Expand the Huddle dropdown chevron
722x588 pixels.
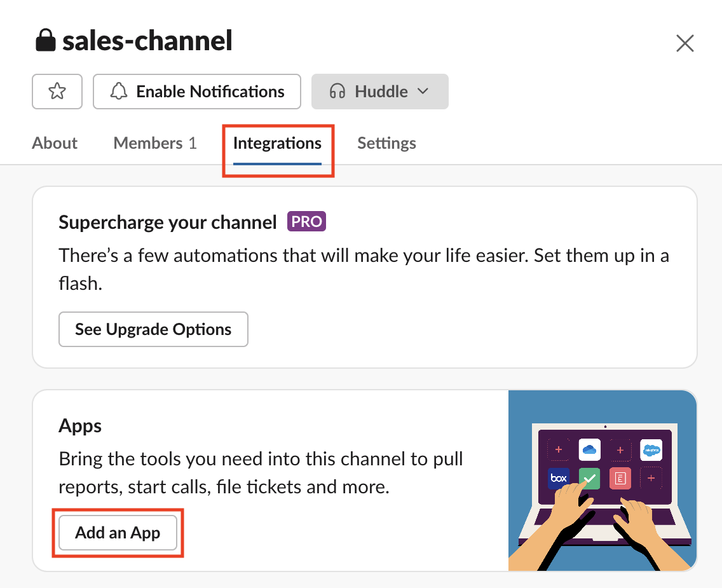(x=423, y=92)
